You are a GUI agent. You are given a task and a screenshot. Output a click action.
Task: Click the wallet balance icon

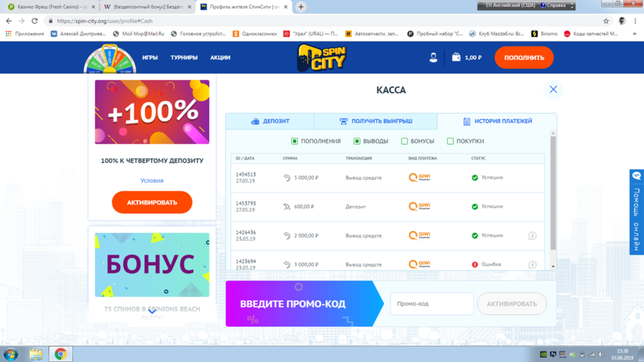point(456,57)
